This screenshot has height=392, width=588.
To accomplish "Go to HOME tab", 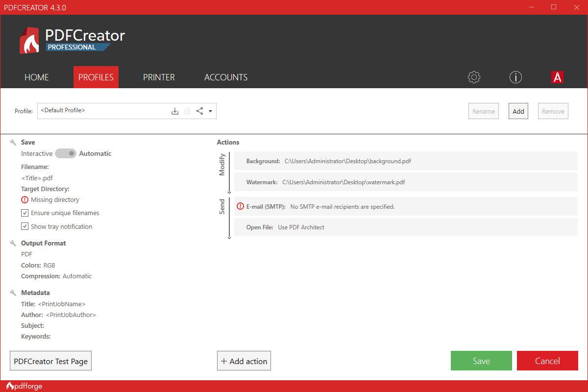I will click(x=37, y=77).
